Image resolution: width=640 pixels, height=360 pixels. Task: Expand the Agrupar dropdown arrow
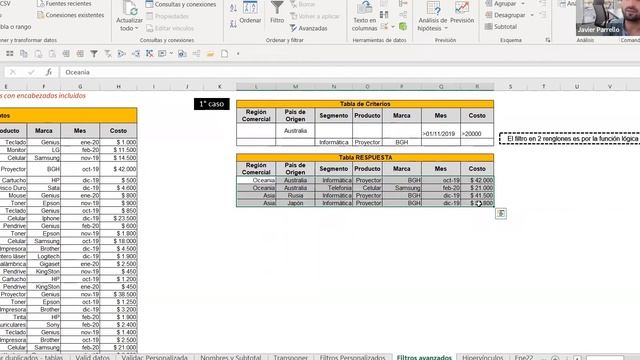(523, 4)
